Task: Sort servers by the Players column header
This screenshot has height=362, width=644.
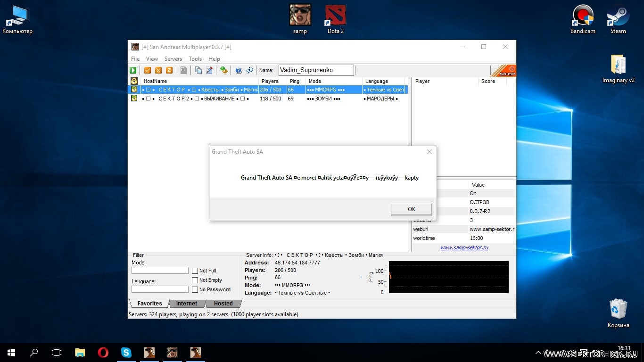Action: [272, 81]
